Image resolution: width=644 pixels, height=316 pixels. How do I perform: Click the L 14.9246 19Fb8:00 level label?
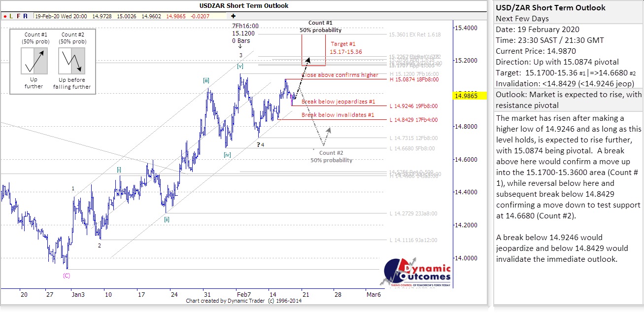(413, 106)
